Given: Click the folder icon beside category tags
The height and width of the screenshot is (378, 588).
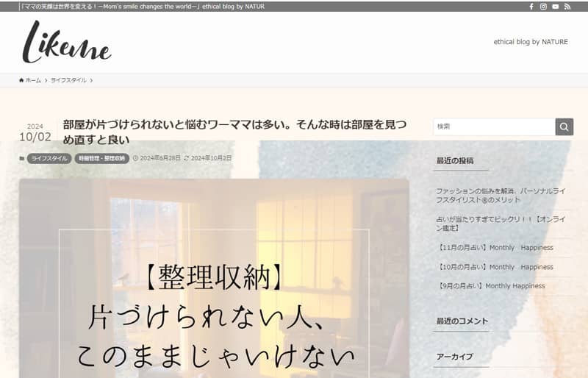Looking at the screenshot, I should [21, 158].
